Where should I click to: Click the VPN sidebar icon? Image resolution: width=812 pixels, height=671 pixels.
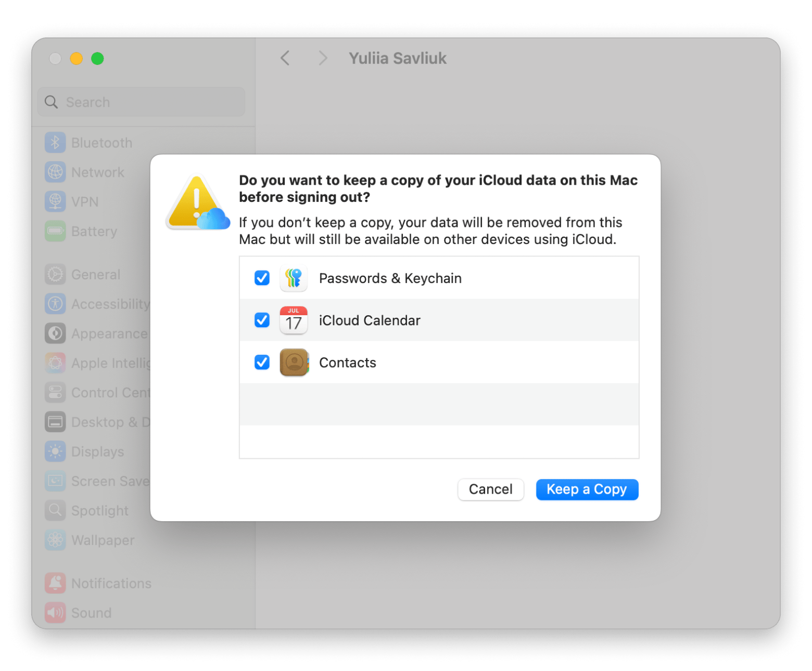pyautogui.click(x=55, y=202)
